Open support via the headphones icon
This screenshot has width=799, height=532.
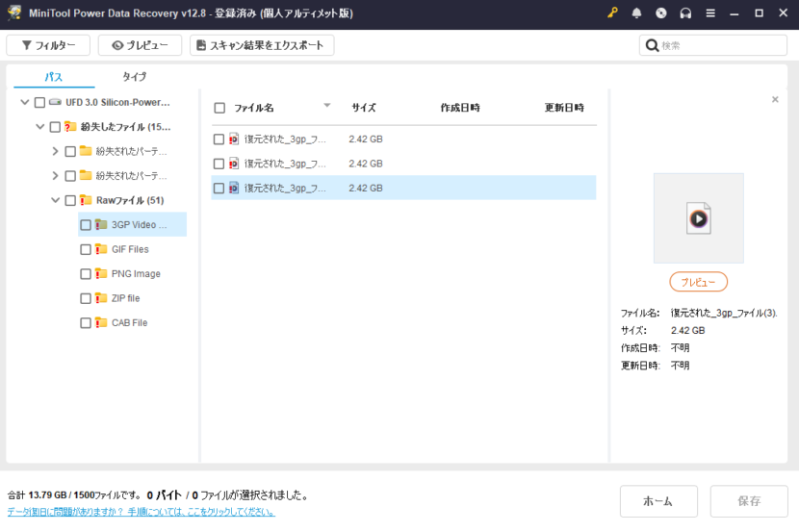(x=685, y=13)
